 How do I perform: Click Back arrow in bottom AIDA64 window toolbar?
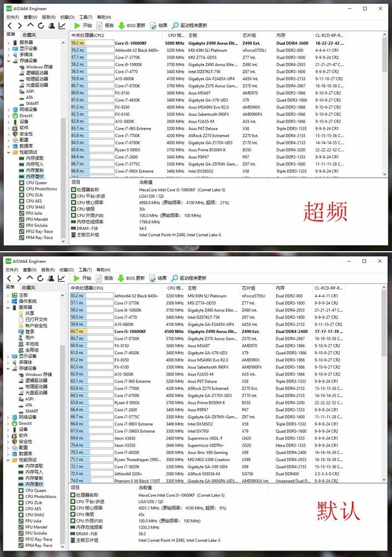pos(9,278)
